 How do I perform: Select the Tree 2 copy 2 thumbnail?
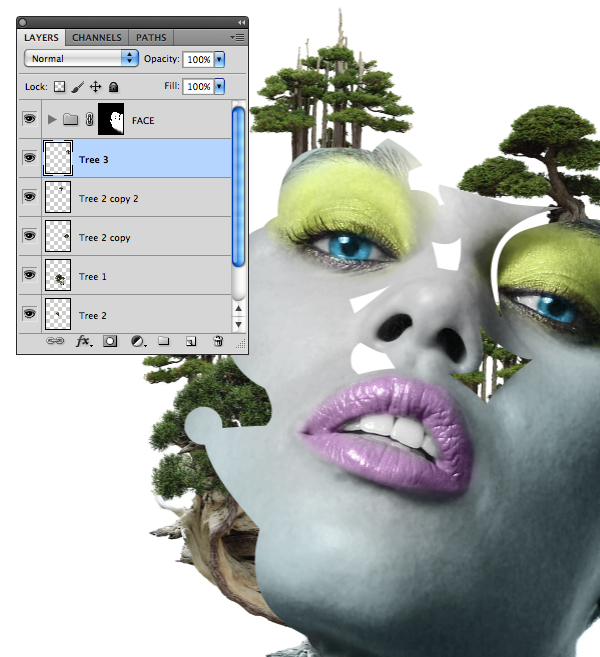point(58,197)
